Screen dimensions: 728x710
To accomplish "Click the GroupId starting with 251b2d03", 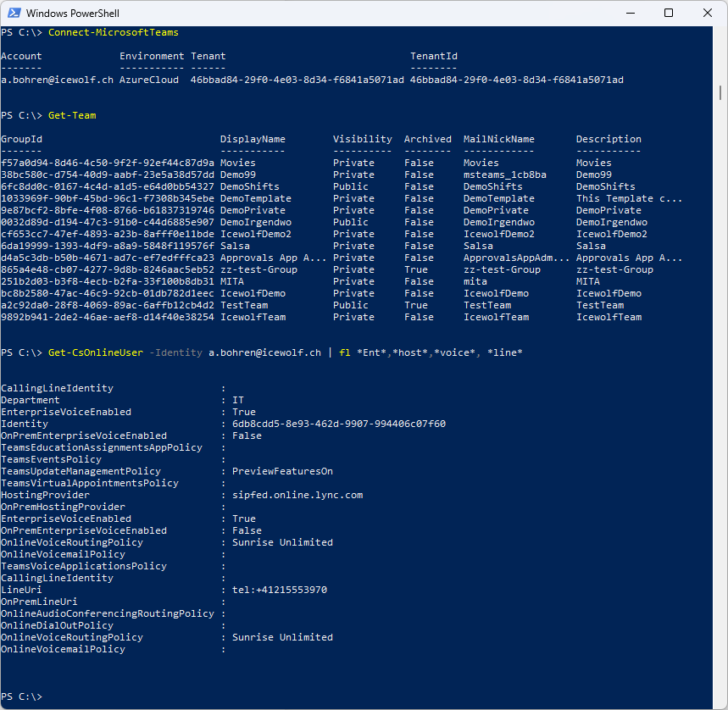I will [108, 281].
